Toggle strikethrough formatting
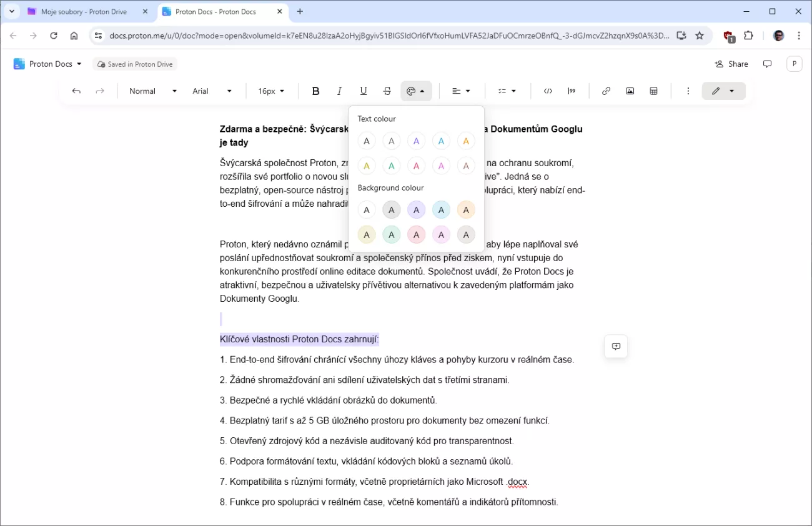This screenshot has width=812, height=526. 387,91
